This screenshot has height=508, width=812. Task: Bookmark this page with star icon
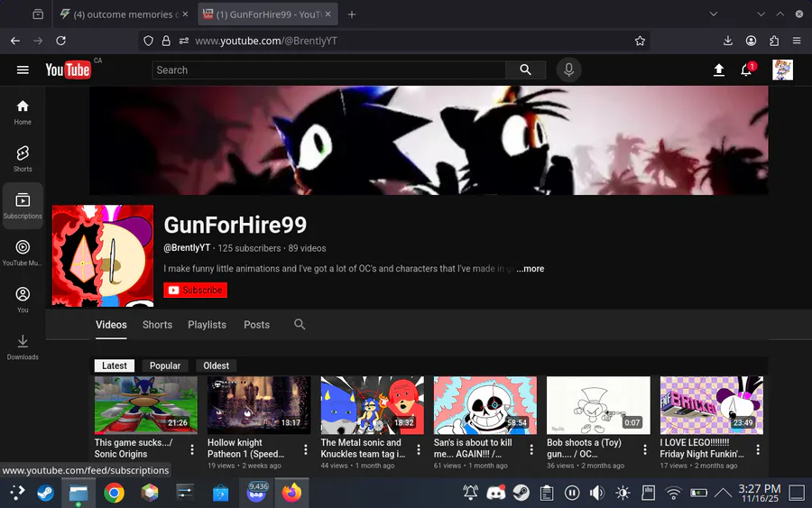[640, 41]
